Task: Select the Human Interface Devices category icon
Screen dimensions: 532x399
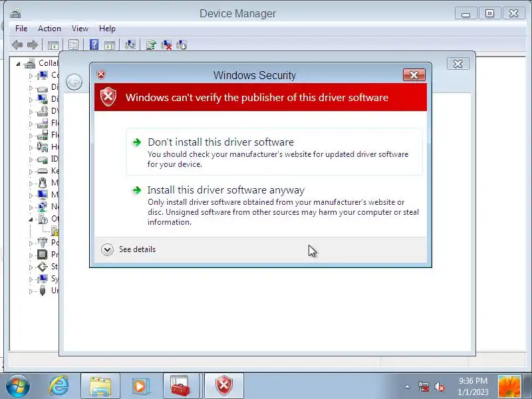Action: (x=43, y=147)
